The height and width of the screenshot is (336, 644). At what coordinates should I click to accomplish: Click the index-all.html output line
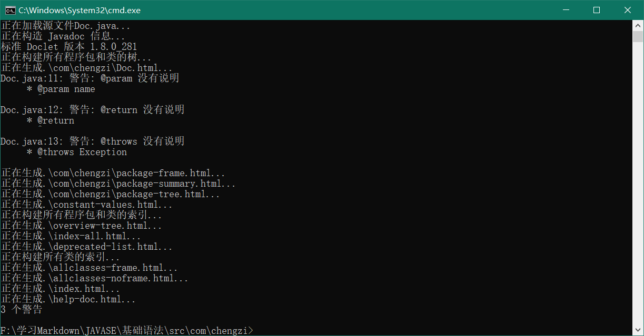[x=71, y=236]
